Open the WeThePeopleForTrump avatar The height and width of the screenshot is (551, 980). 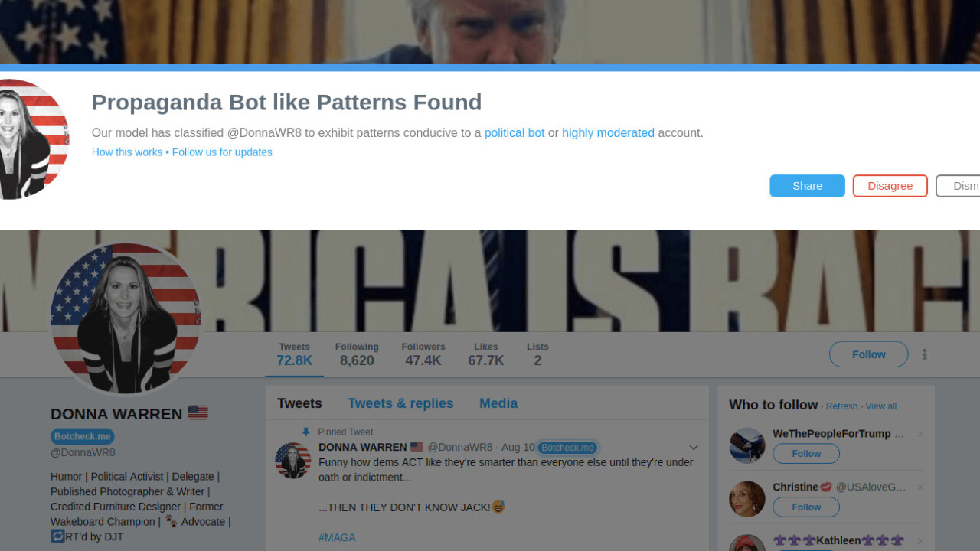[x=746, y=445]
